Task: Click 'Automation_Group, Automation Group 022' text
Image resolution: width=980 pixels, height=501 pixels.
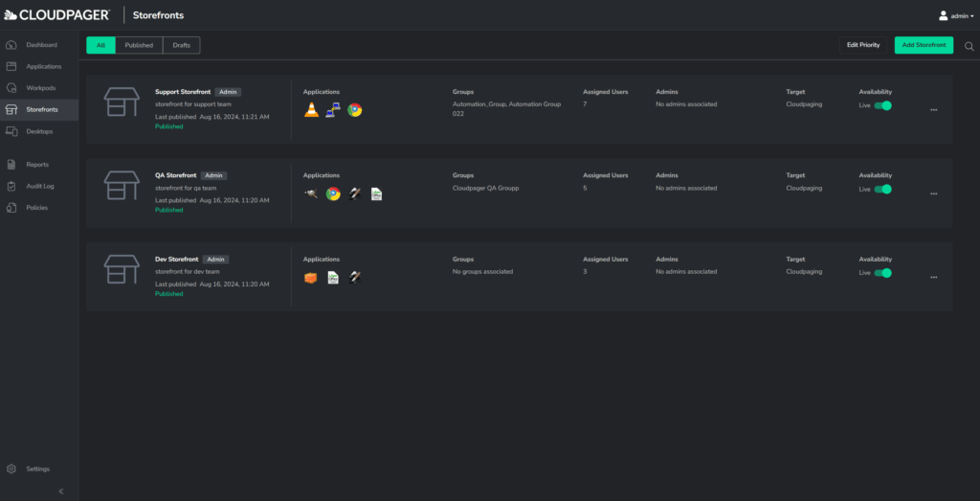Action: coord(506,109)
